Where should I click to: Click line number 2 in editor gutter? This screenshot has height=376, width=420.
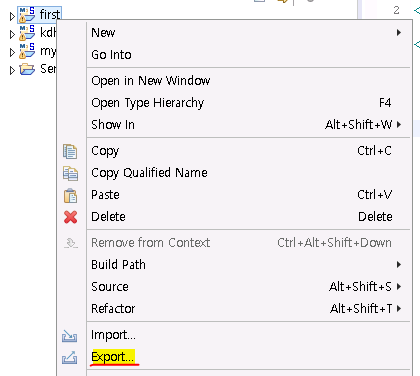coord(396,10)
